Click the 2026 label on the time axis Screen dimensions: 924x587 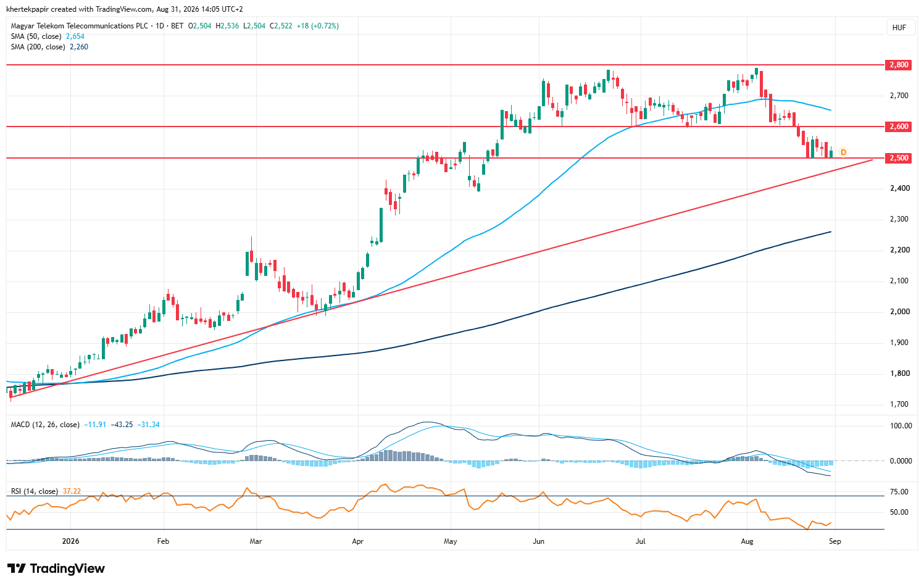coord(71,541)
